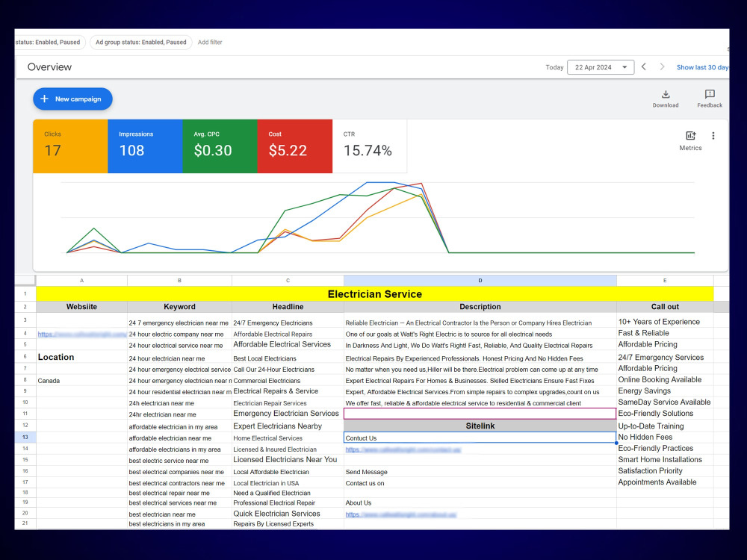Select the red Cost metric card
This screenshot has height=560, width=747.
pyautogui.click(x=295, y=146)
